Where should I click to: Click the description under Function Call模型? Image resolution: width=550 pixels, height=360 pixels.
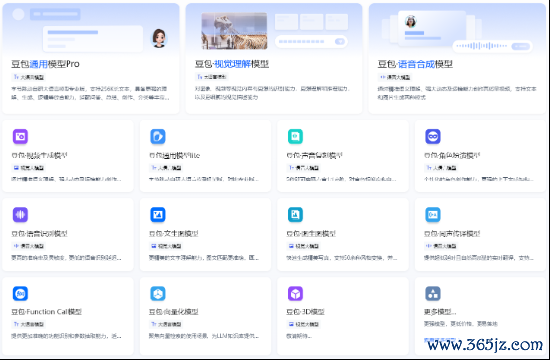coord(67,336)
